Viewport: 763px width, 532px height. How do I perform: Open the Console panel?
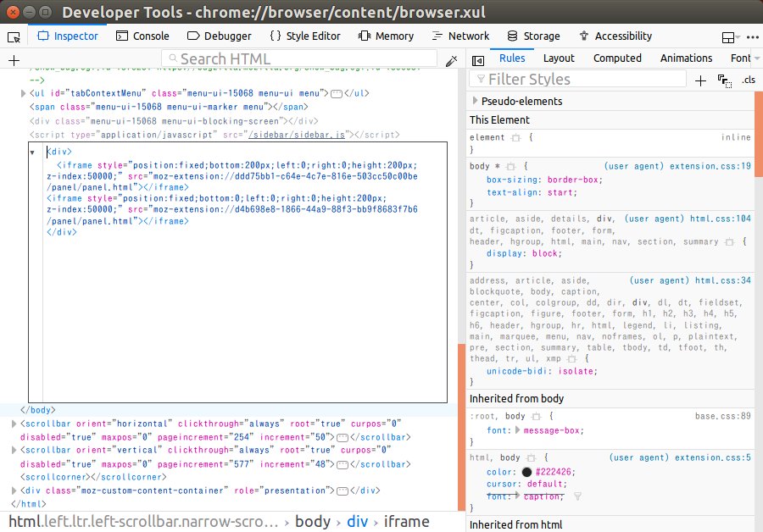click(x=142, y=36)
